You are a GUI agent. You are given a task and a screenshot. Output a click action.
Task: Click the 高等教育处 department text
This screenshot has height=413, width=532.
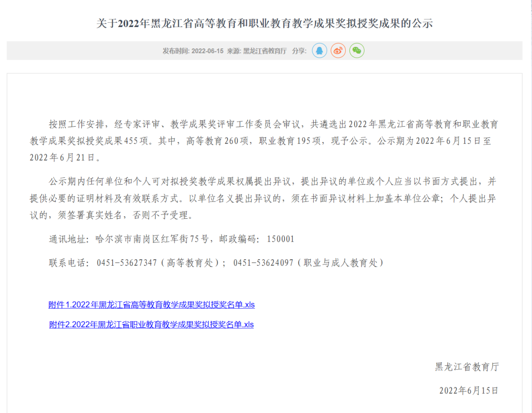coord(193,263)
